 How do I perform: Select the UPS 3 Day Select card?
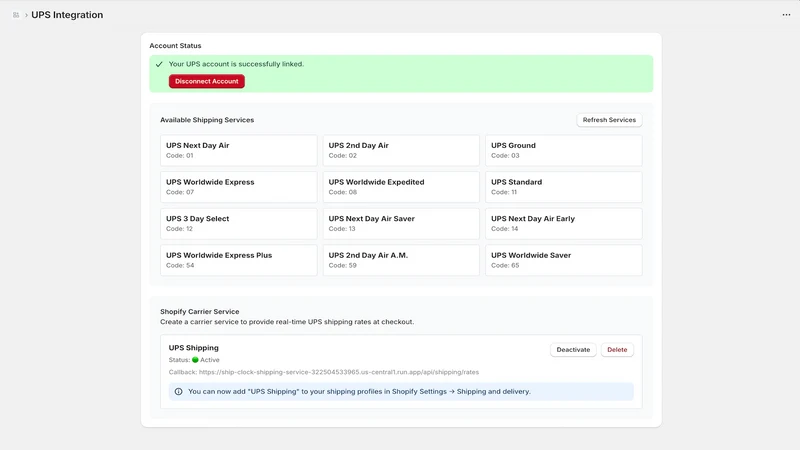pyautogui.click(x=239, y=223)
